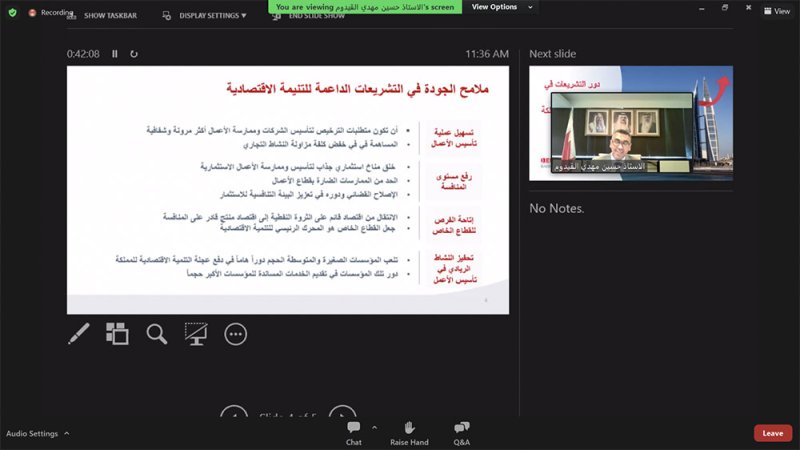
Task: Activate the zoom magnifier tool
Action: coord(157,334)
